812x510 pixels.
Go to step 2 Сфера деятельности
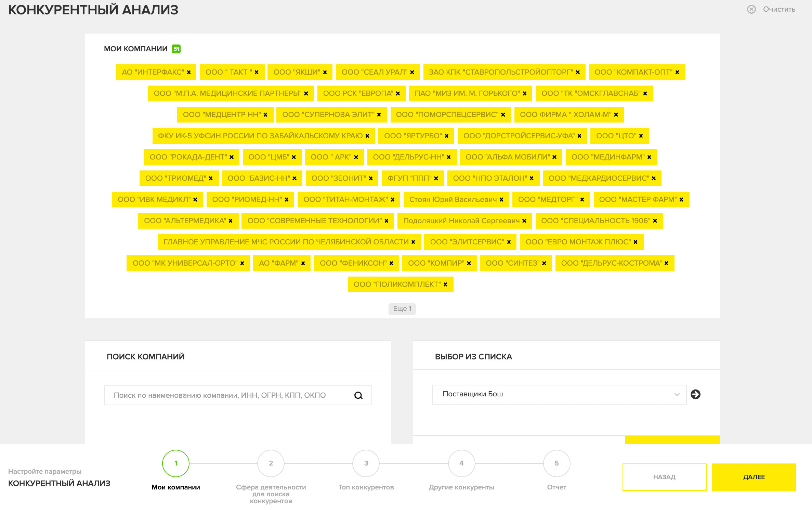pos(271,463)
